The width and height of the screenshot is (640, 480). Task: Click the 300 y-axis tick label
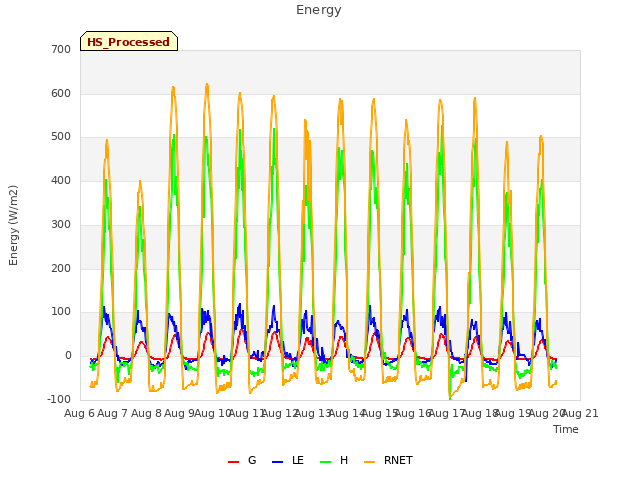[x=61, y=224]
